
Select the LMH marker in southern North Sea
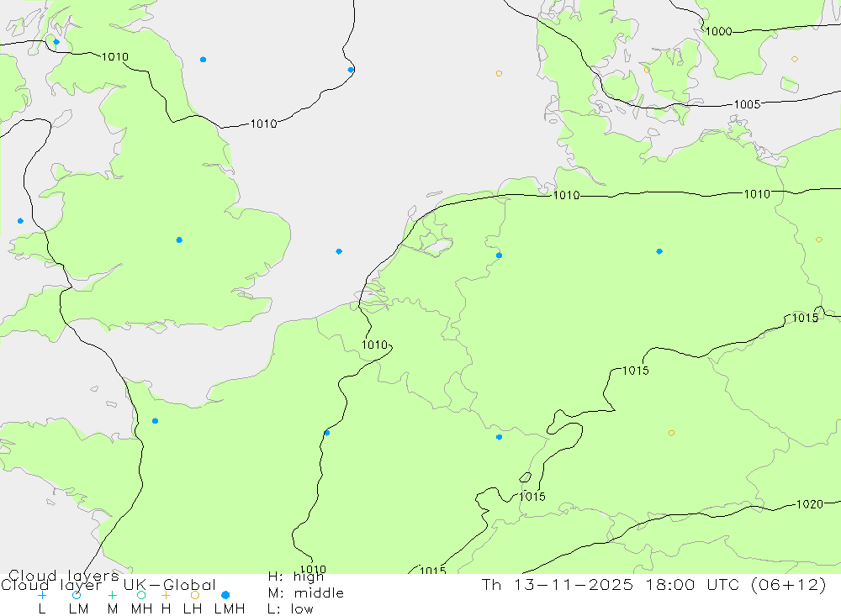pyautogui.click(x=339, y=251)
